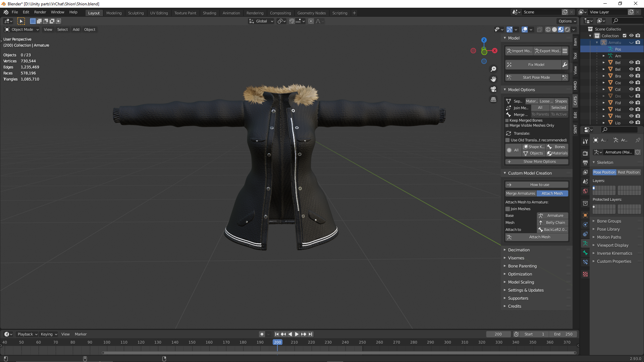Click the auto keying record button
644x362 pixels.
click(x=262, y=334)
